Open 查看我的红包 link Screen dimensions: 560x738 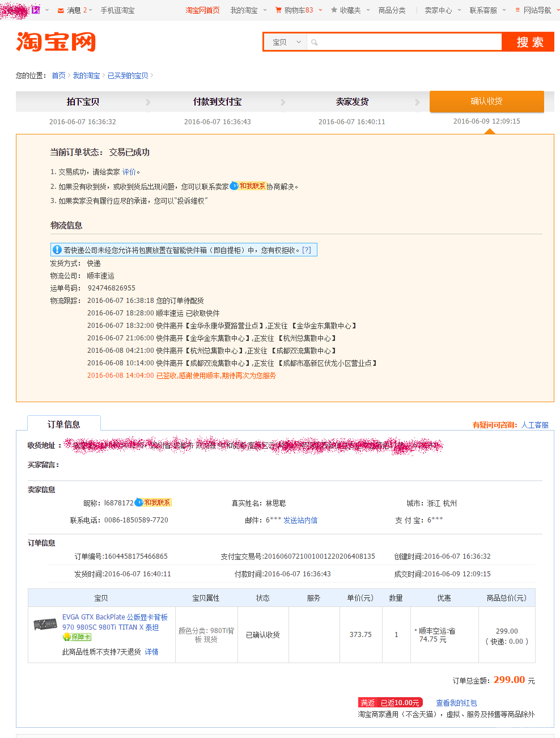coord(456,703)
